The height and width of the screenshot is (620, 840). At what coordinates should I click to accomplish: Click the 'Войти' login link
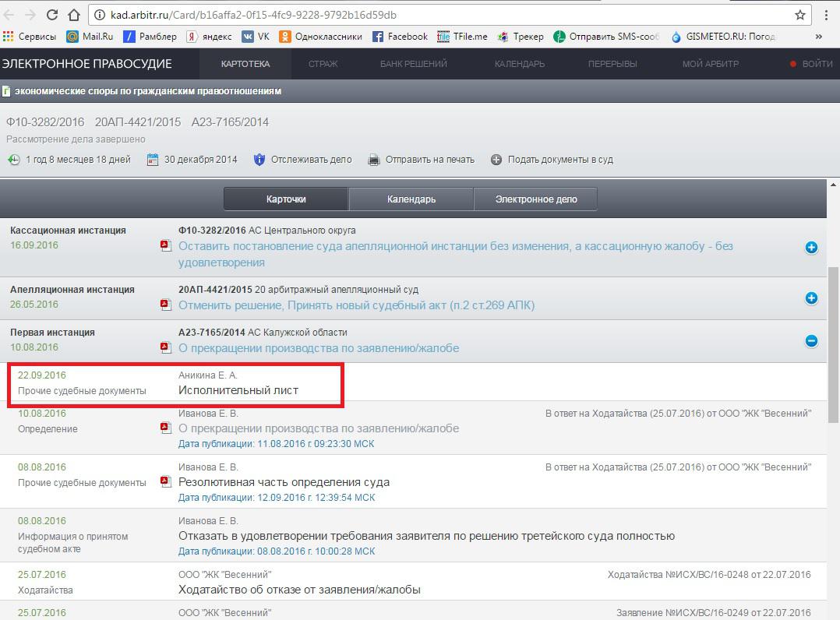pyautogui.click(x=817, y=64)
